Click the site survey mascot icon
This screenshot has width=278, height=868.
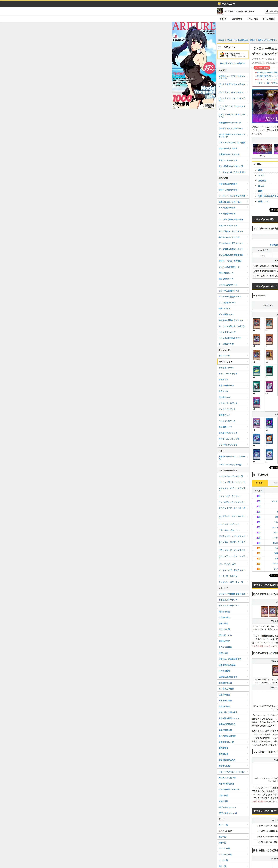point(222,55)
